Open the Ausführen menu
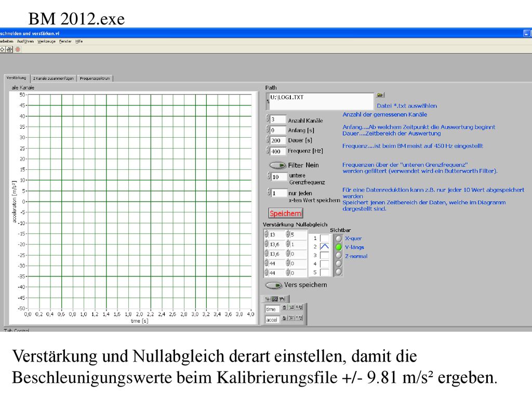 (x=25, y=42)
